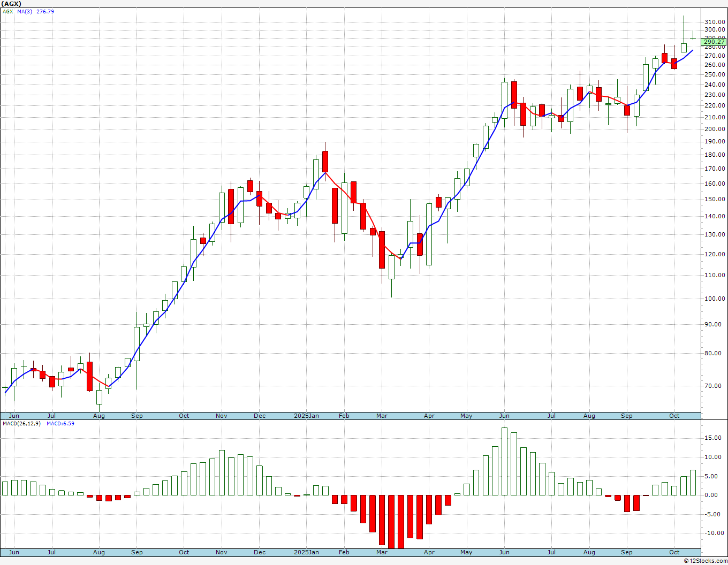728x565 pixels.
Task: Select the MACD:6.59 value label
Action: point(60,424)
